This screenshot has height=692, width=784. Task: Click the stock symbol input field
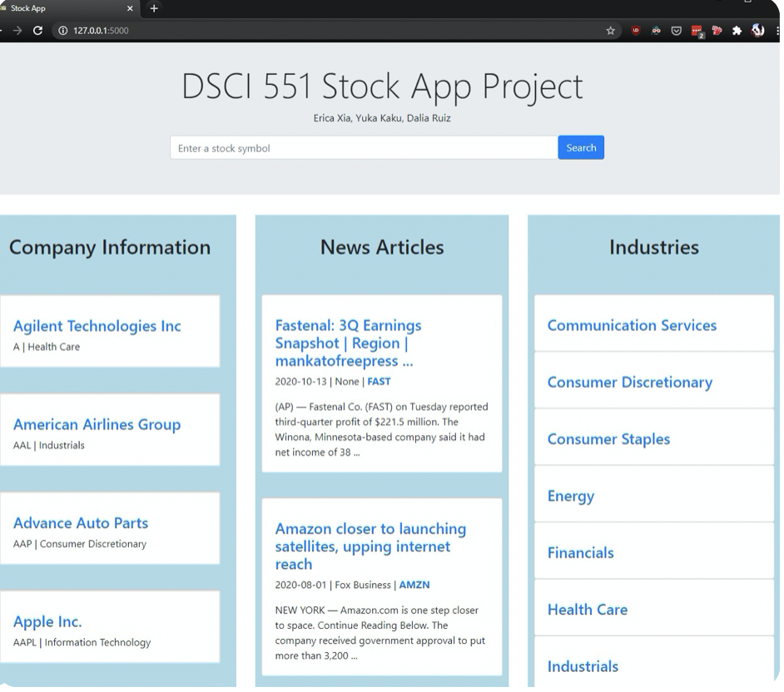[364, 147]
